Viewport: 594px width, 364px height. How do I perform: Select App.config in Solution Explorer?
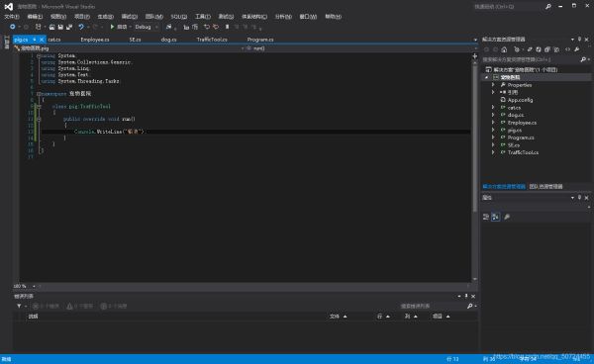point(520,100)
